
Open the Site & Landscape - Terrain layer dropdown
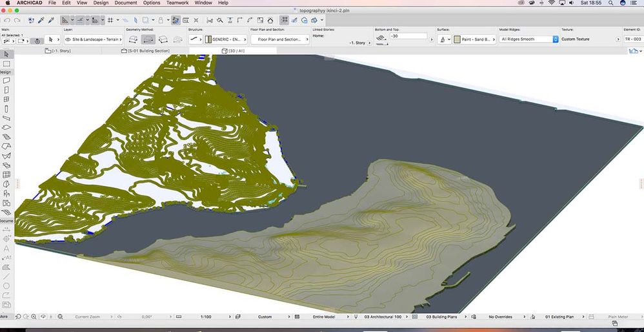94,39
